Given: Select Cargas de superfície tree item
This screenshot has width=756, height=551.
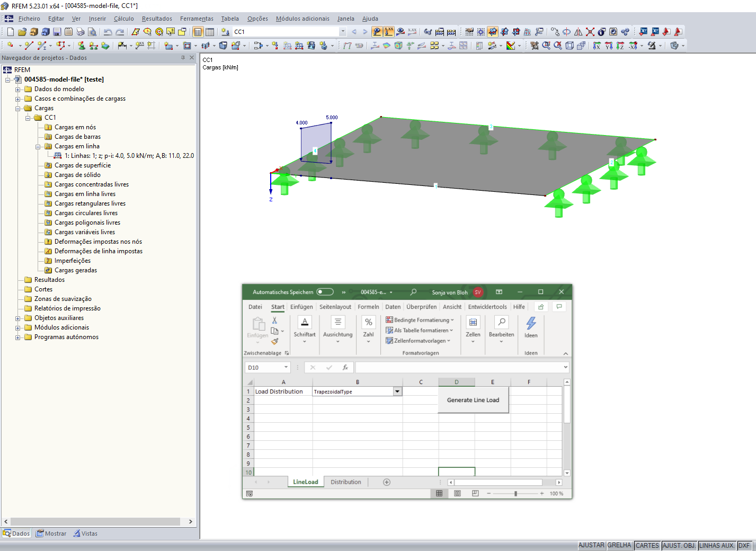Looking at the screenshot, I should pos(83,165).
